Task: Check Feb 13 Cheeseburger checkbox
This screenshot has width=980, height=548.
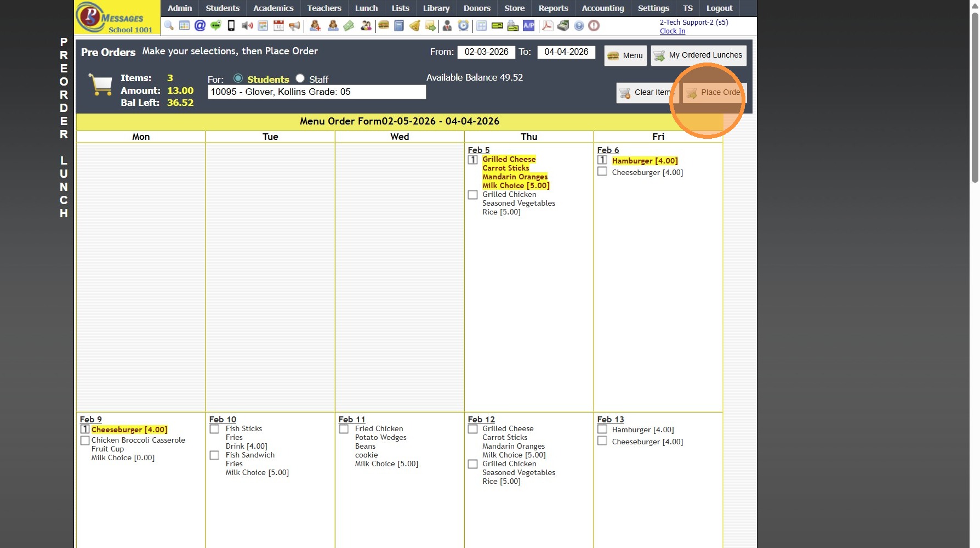Action: (602, 441)
